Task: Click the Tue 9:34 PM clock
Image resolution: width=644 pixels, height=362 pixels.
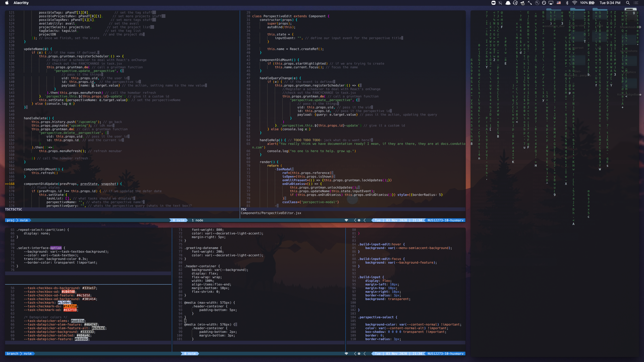Action: click(610, 3)
